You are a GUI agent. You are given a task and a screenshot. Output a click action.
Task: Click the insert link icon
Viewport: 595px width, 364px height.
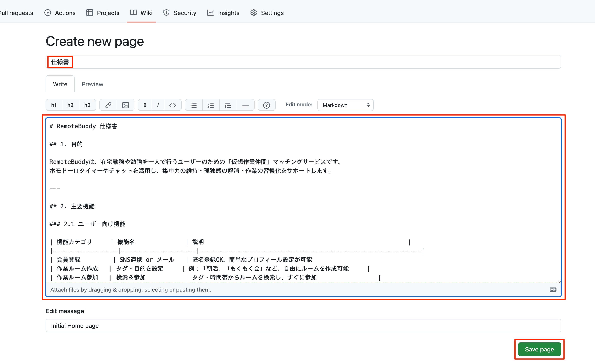point(108,105)
